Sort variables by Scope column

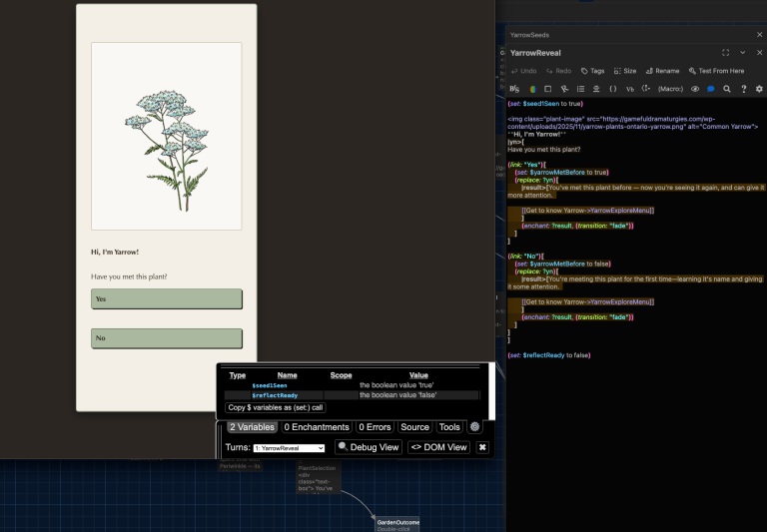point(341,375)
